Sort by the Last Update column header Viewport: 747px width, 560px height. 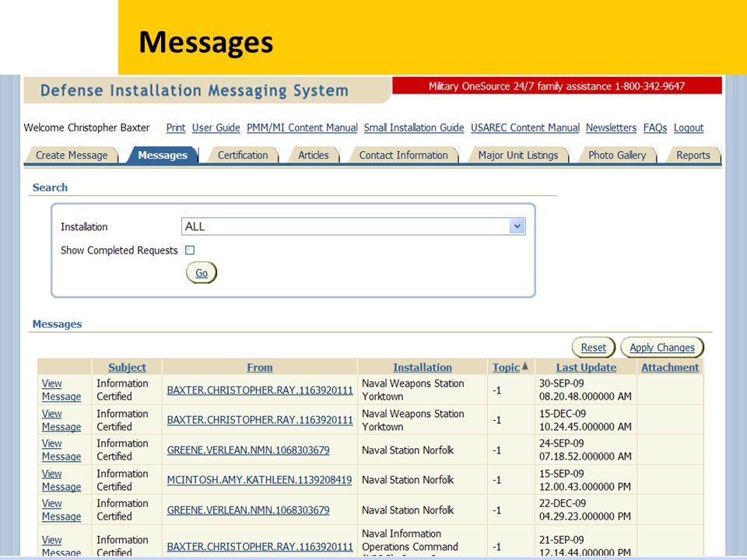point(586,367)
